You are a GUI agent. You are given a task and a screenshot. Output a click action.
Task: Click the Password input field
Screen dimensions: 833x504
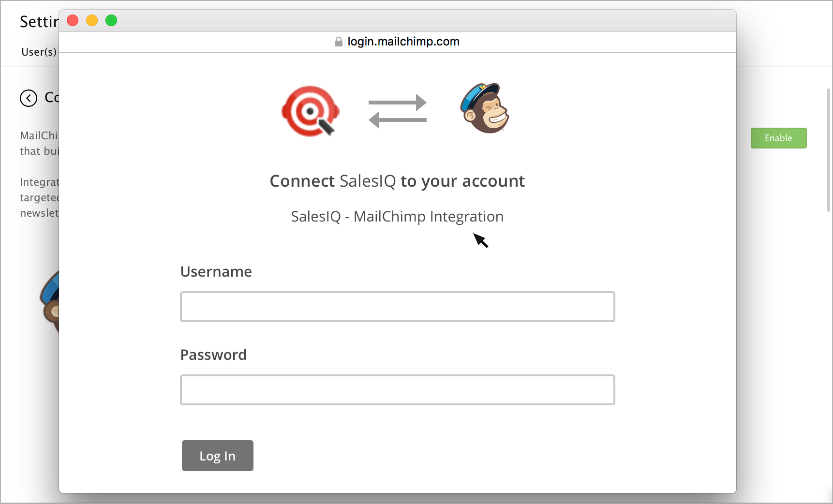click(x=397, y=390)
